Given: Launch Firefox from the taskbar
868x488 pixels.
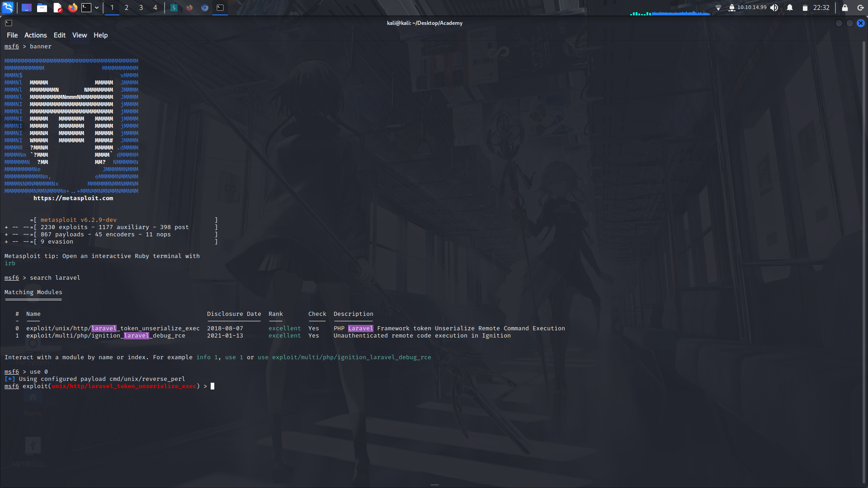Looking at the screenshot, I should [72, 8].
